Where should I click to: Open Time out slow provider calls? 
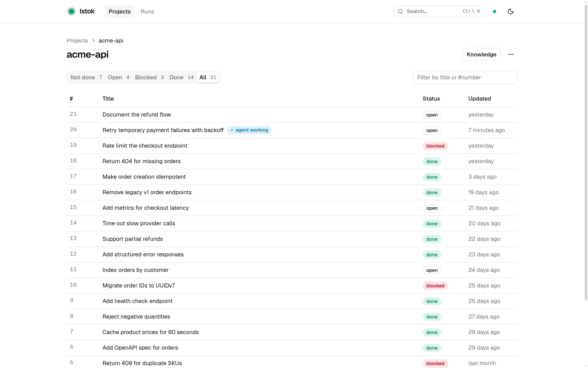[139, 223]
